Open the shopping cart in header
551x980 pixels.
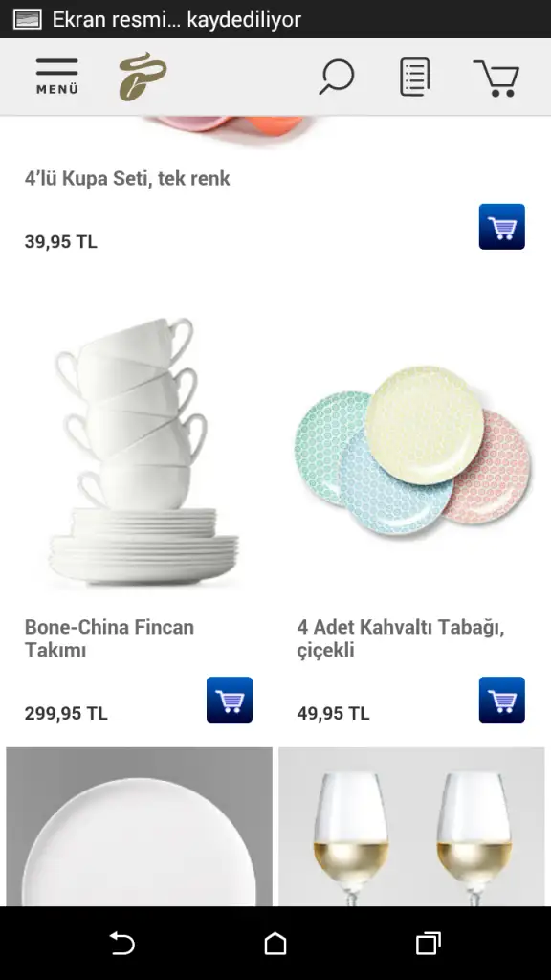(496, 78)
